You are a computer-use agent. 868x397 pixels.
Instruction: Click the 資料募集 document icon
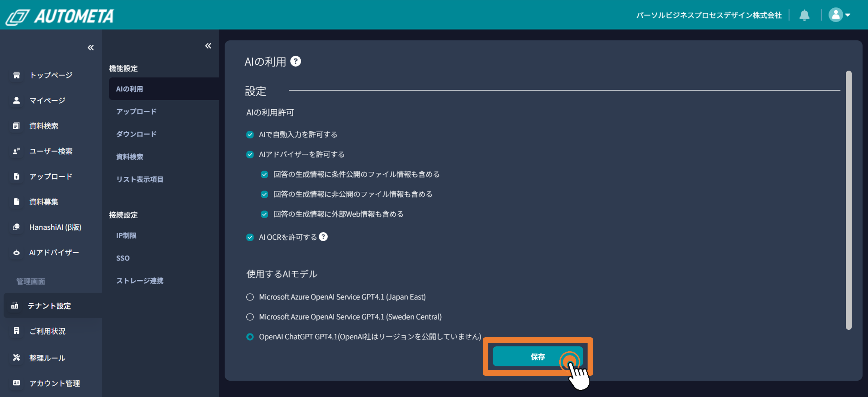tap(17, 201)
